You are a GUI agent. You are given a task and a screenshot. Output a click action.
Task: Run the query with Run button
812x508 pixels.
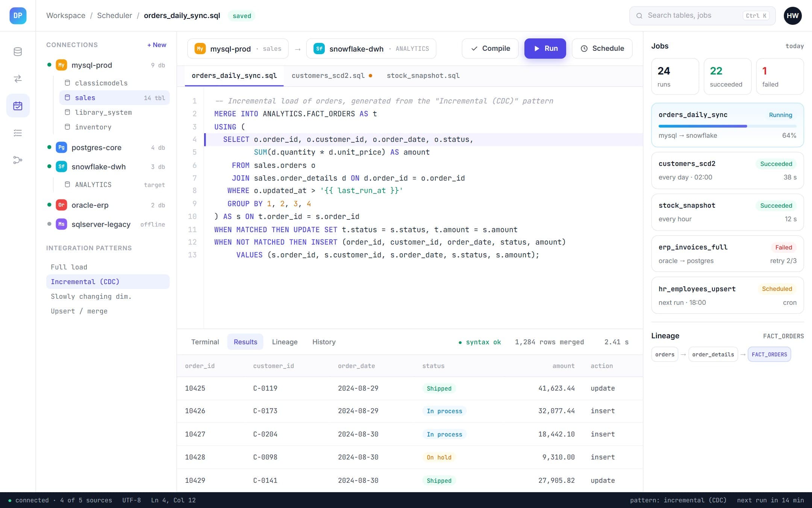coord(545,49)
